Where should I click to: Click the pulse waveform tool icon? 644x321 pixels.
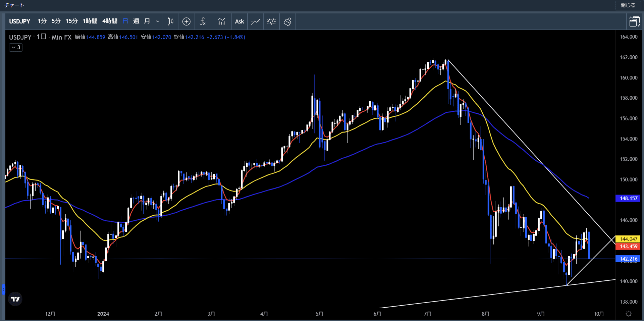(x=271, y=21)
